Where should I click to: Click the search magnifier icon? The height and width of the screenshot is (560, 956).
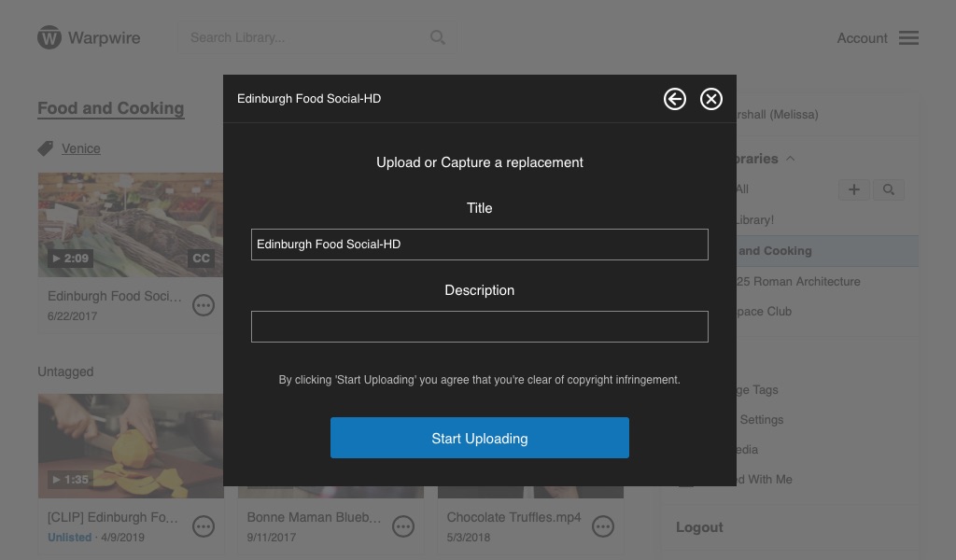(x=437, y=37)
